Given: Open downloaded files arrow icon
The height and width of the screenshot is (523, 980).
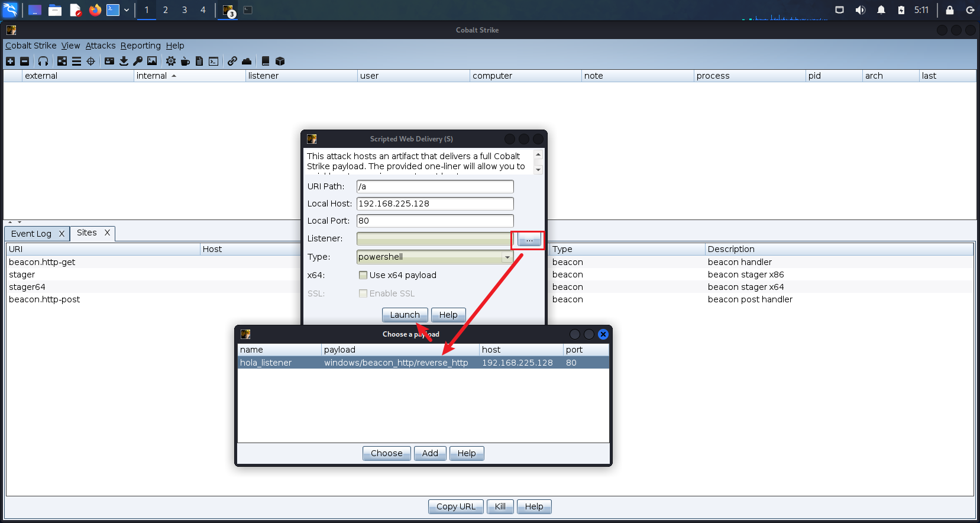Looking at the screenshot, I should [124, 61].
